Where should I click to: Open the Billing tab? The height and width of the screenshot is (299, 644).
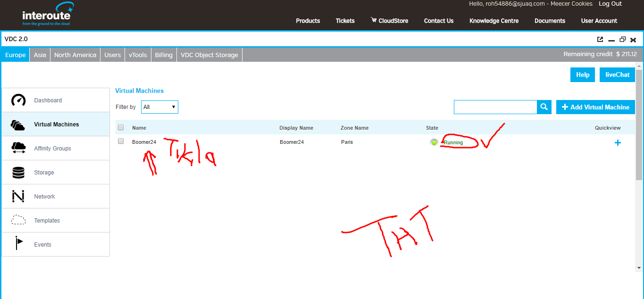(164, 55)
